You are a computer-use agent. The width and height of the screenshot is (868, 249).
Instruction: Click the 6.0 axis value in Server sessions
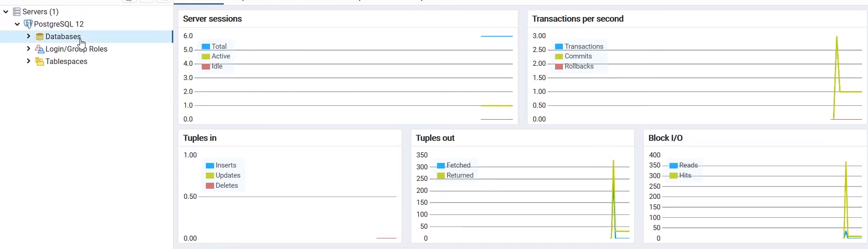(188, 36)
